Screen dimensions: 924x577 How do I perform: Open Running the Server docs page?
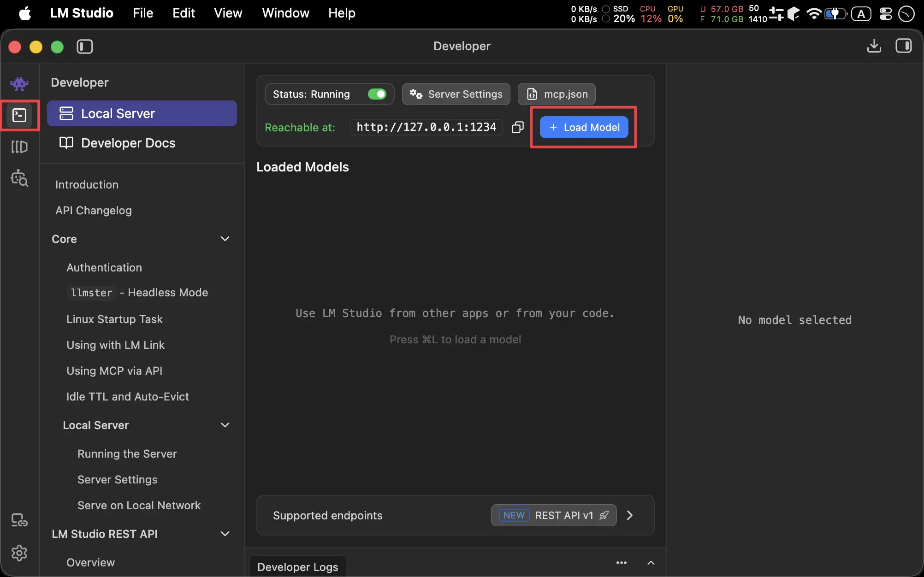pyautogui.click(x=127, y=453)
